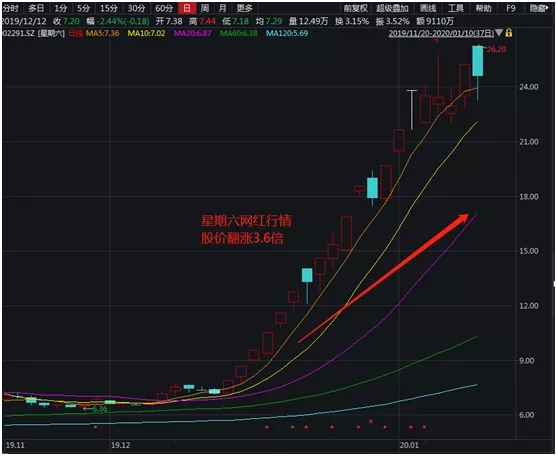The height and width of the screenshot is (456, 557).
Task: Click the 26.20 high price marker
Action: coord(496,49)
